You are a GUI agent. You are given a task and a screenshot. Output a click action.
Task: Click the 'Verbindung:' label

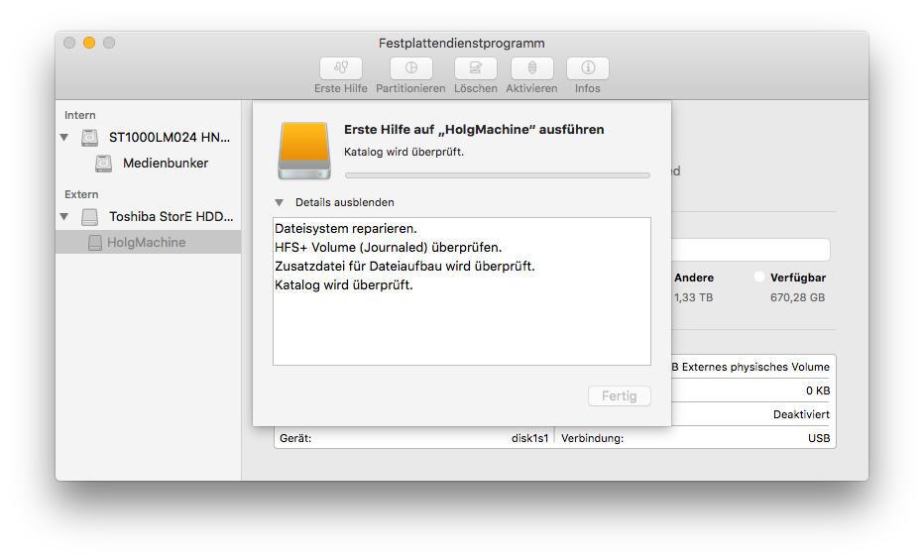click(x=592, y=438)
